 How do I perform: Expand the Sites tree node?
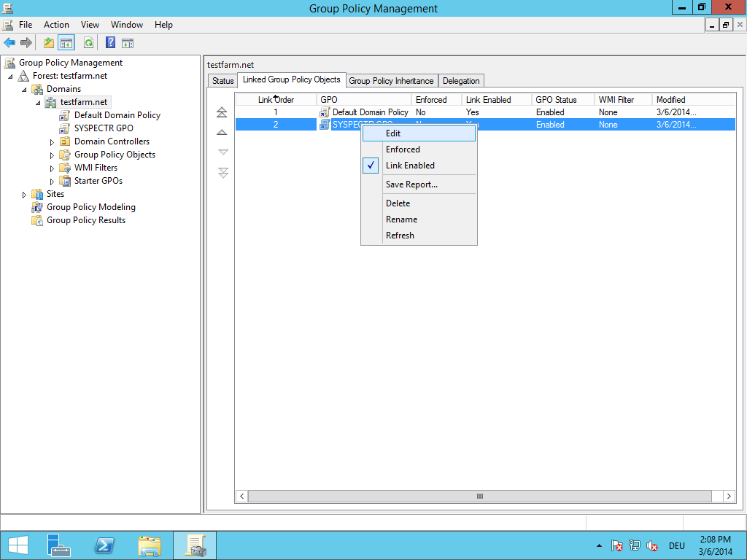pos(24,194)
